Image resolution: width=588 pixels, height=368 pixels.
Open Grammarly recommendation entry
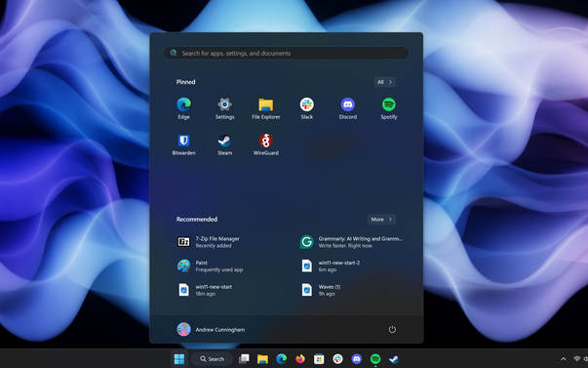pyautogui.click(x=352, y=242)
